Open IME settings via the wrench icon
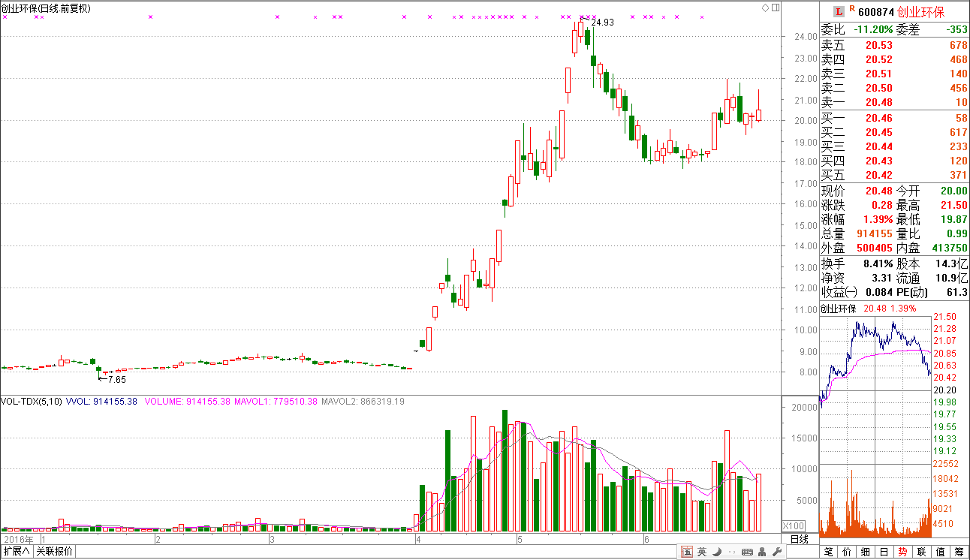The height and width of the screenshot is (560, 970). pos(778,552)
